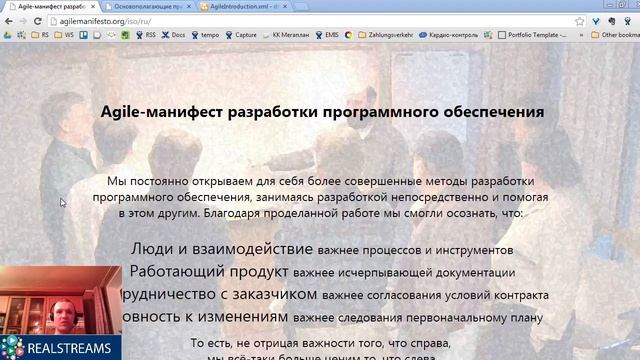Reload the page with the refresh icon
640x360 pixels.
coord(38,21)
